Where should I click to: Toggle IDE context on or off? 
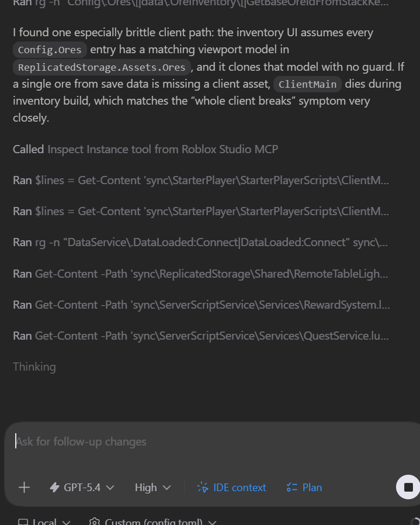[232, 487]
